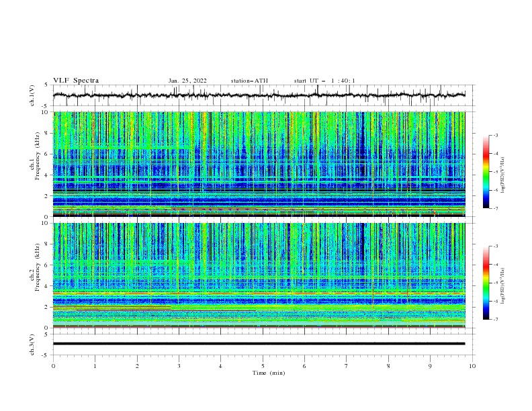This screenshot has height=411, width=532.
Task: Click the 'start UT = 1:40:1' label
Action: coord(324,81)
